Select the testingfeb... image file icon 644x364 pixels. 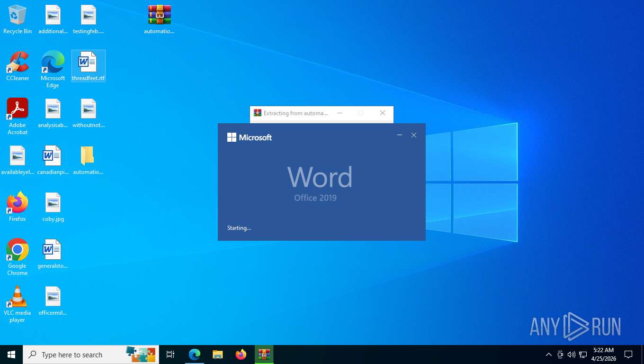89,20
